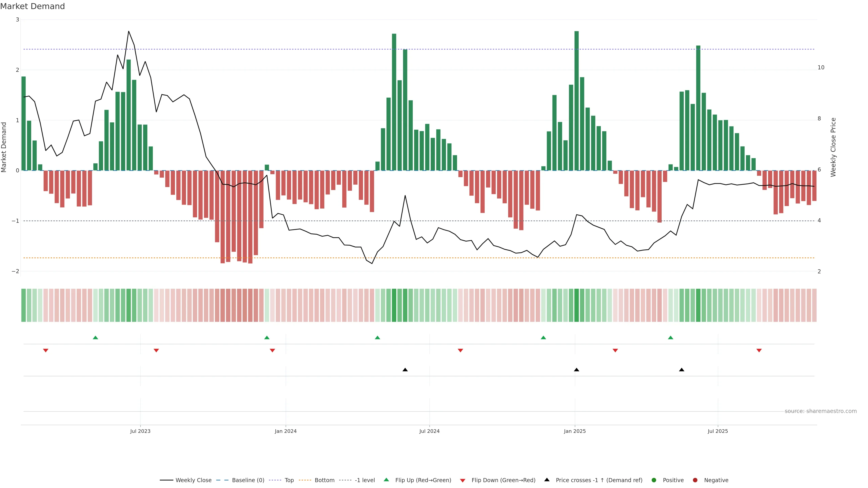The height and width of the screenshot is (488, 868).
Task: Click first green flip-up marker before Jul 2023
Action: click(x=95, y=338)
